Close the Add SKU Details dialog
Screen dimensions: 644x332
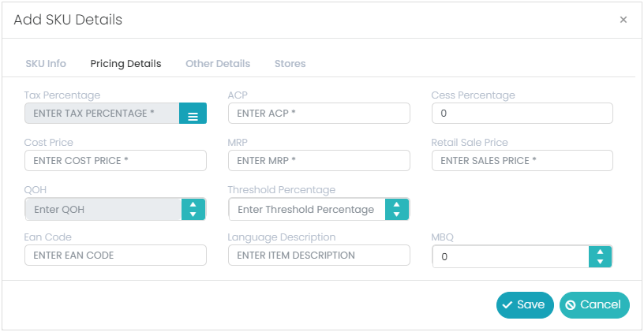pyautogui.click(x=623, y=19)
